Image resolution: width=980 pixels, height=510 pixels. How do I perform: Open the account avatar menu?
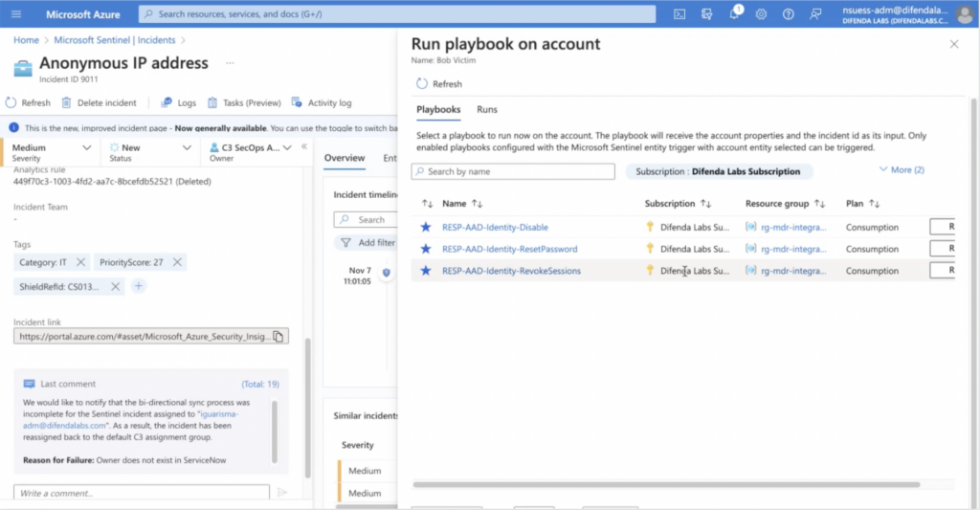(x=965, y=14)
